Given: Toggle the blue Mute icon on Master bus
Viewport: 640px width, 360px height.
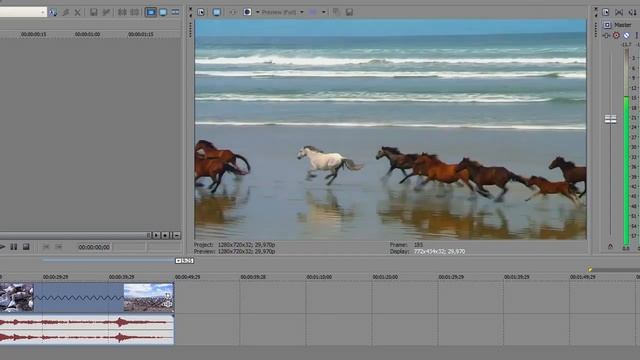Looking at the screenshot, I should 627,36.
